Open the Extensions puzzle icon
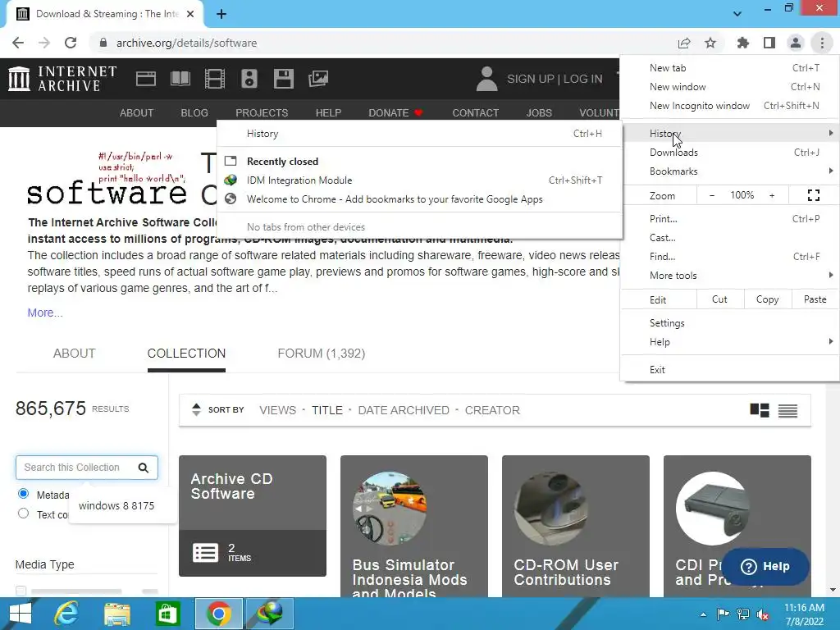840x630 pixels. click(742, 43)
